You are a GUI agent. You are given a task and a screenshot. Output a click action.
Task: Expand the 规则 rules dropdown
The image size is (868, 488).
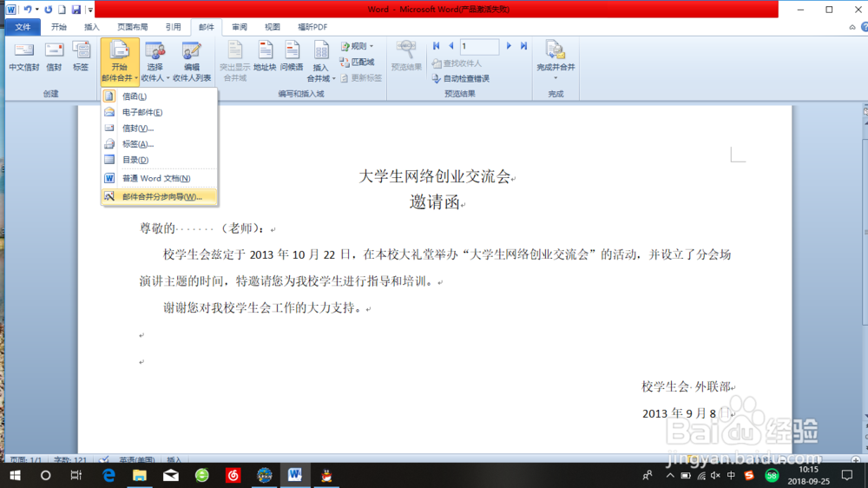pos(357,46)
